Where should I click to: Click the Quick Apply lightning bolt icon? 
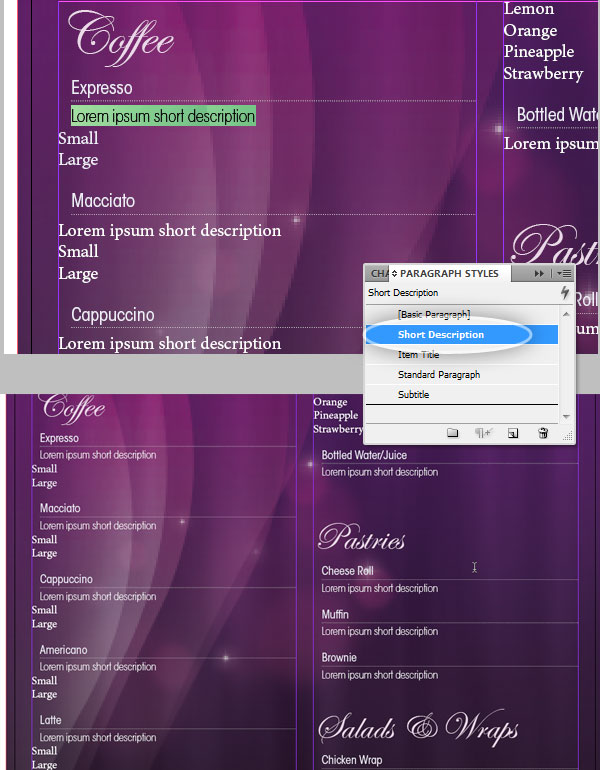pyautogui.click(x=565, y=293)
